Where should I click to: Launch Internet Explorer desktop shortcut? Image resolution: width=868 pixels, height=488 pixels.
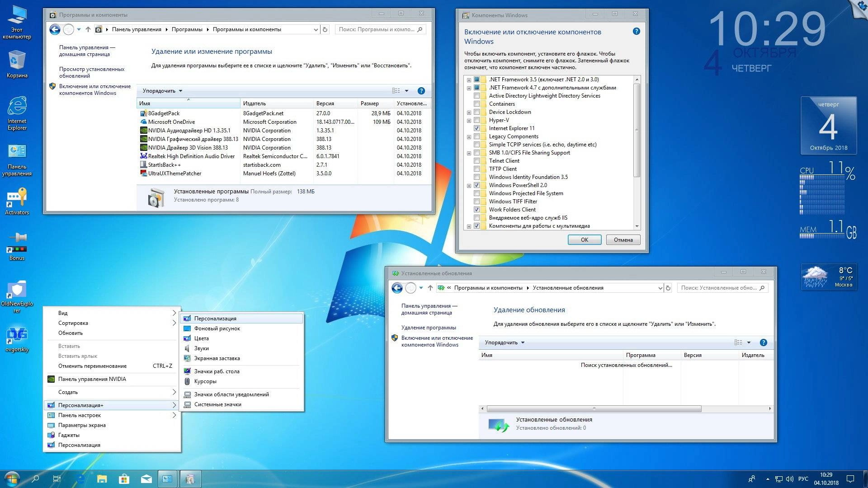point(17,113)
